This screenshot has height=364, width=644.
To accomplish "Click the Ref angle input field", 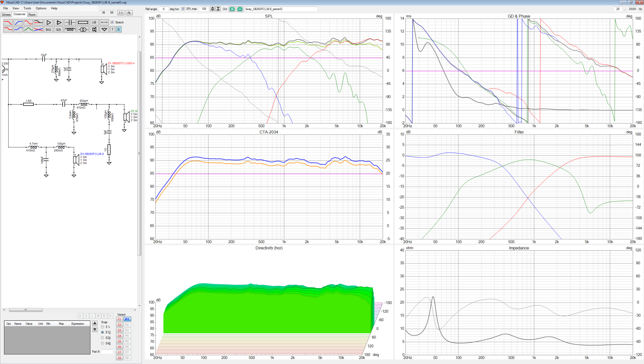I will coord(163,9).
